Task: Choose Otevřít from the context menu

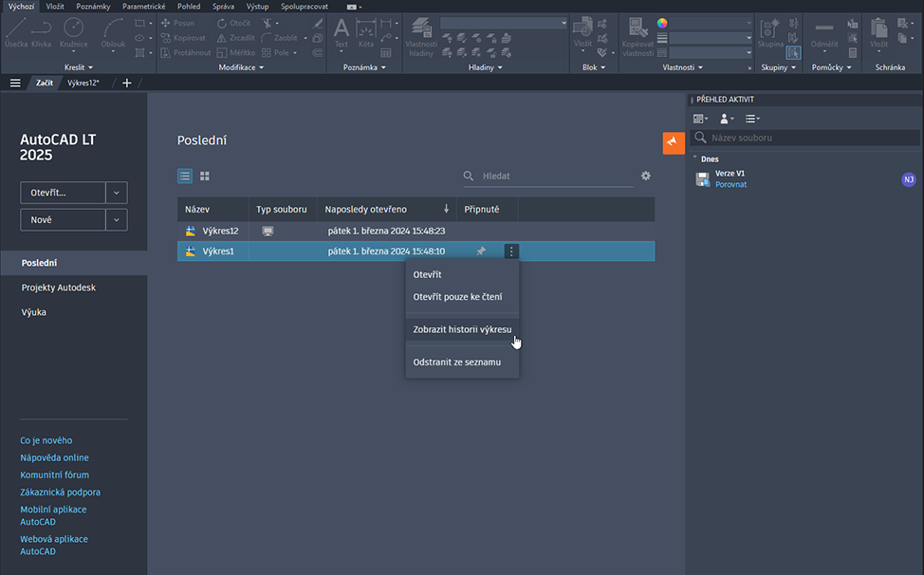Action: coord(463,274)
